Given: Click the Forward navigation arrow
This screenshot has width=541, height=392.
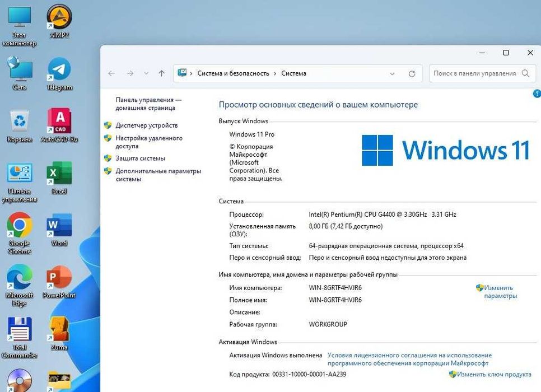Looking at the screenshot, I should 130,73.
